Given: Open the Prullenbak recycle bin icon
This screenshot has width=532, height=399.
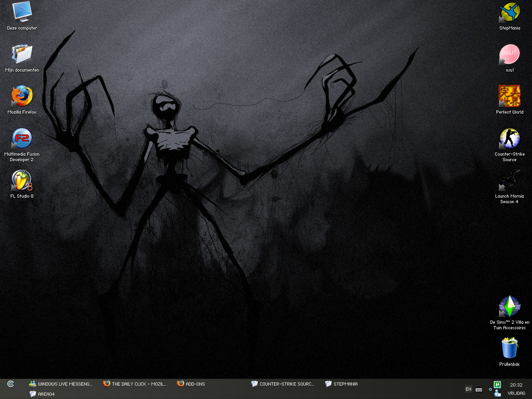Looking at the screenshot, I should pos(510,352).
